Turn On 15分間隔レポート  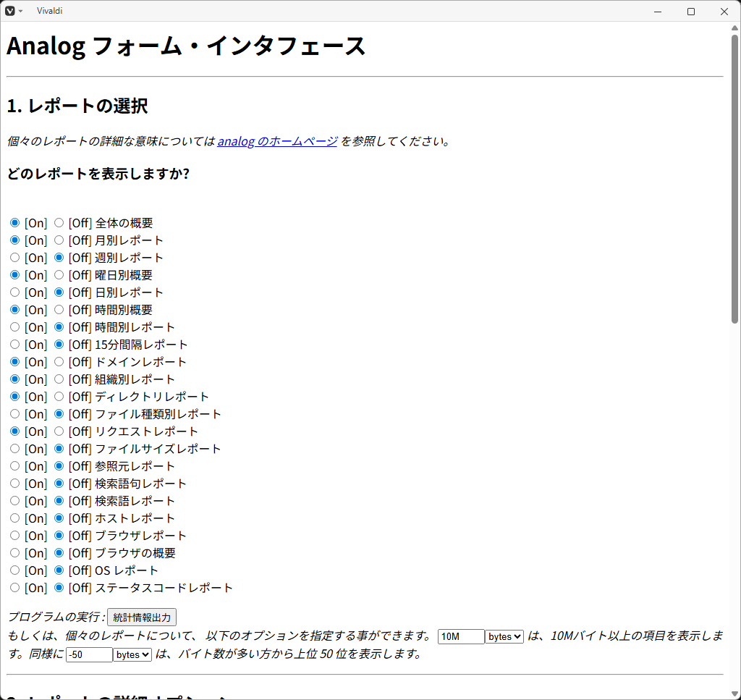point(14,344)
